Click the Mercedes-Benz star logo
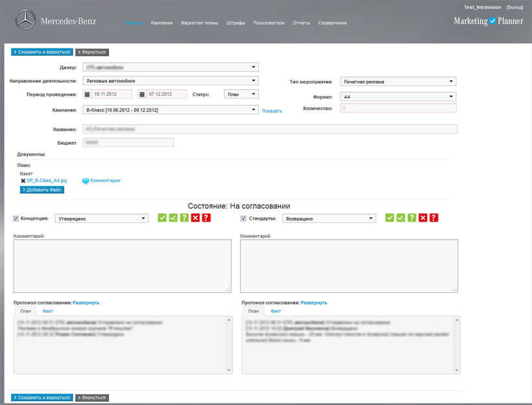 [x=25, y=19]
